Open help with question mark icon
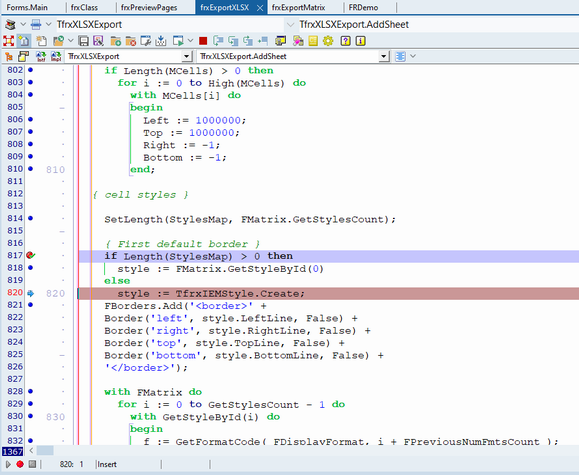The height and width of the screenshot is (475, 579). pyautogui.click(x=345, y=41)
